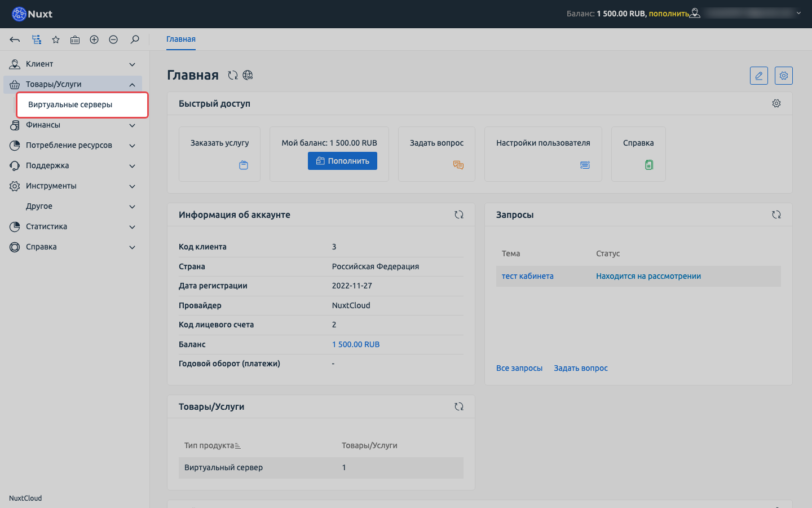The image size is (812, 508).
Task: Click the Пополнить button
Action: pyautogui.click(x=342, y=161)
